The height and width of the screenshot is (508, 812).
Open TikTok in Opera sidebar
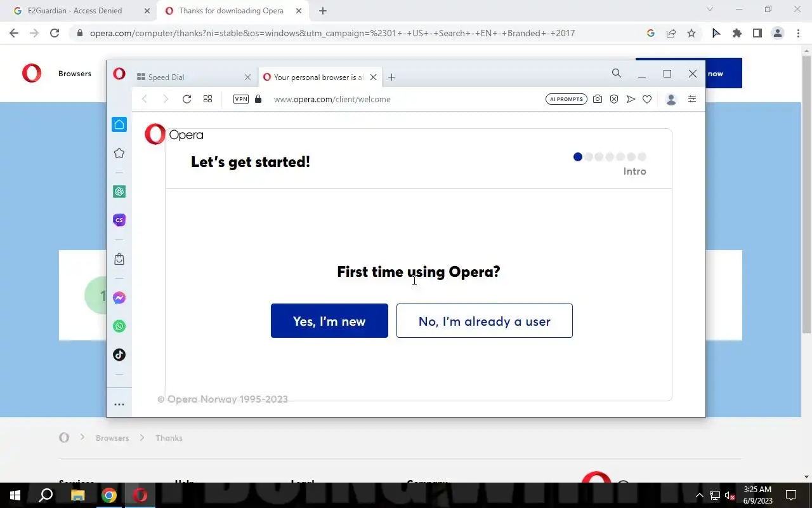click(119, 355)
